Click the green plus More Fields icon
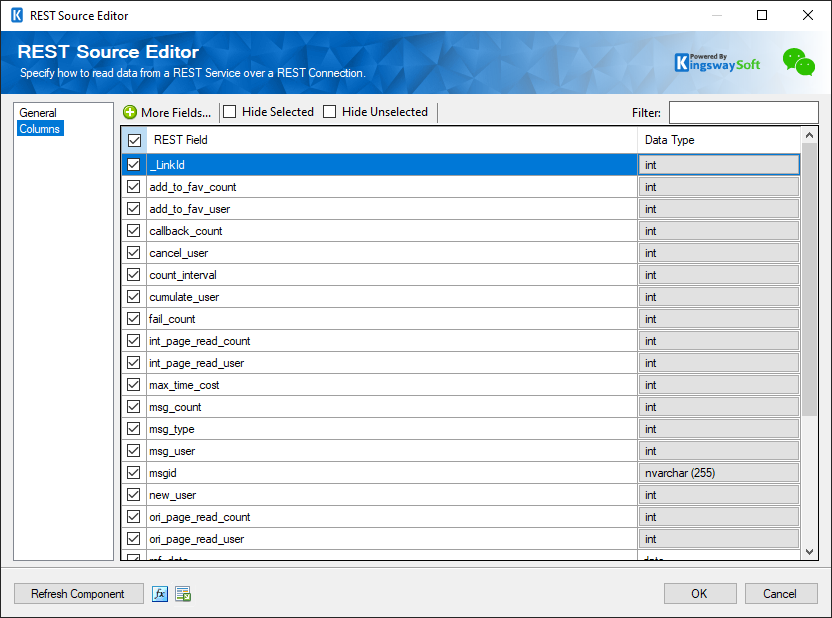 coord(129,112)
